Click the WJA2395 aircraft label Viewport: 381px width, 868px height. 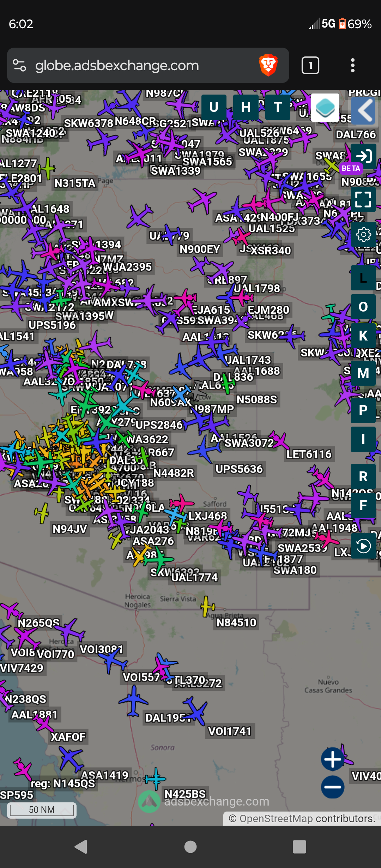127,267
